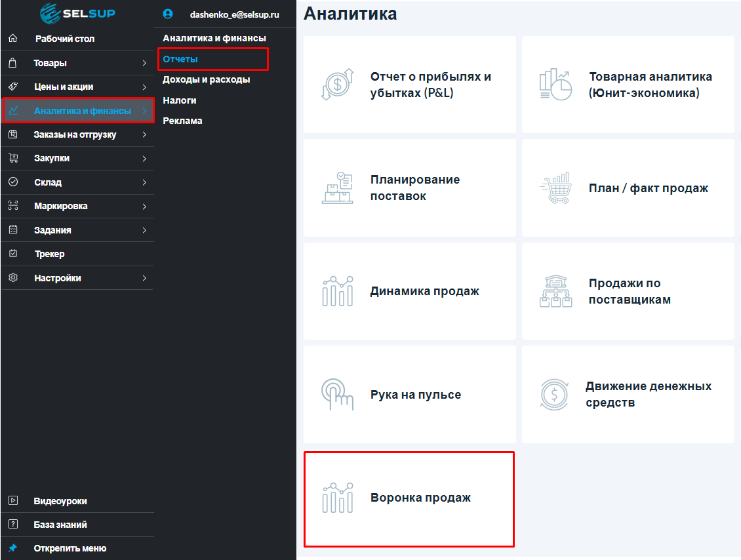Screen dimensions: 741x560
Task: Click the bar chart icon of Динамика продаж
Action: (x=338, y=291)
